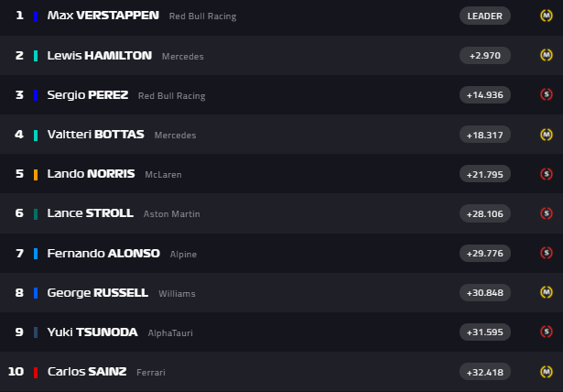
Task: Click position number 9 for Tsunoda
Action: click(x=19, y=332)
